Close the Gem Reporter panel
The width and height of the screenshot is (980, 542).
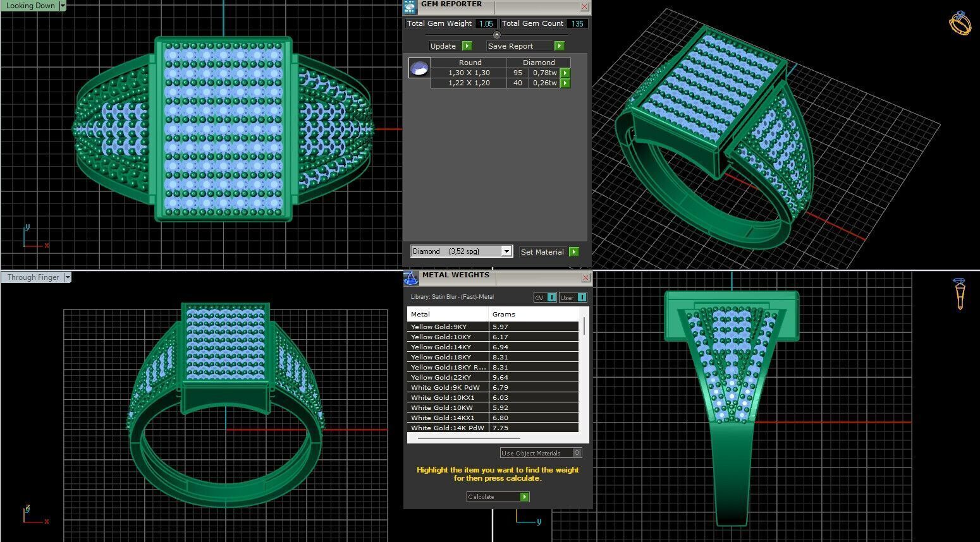tap(584, 6)
